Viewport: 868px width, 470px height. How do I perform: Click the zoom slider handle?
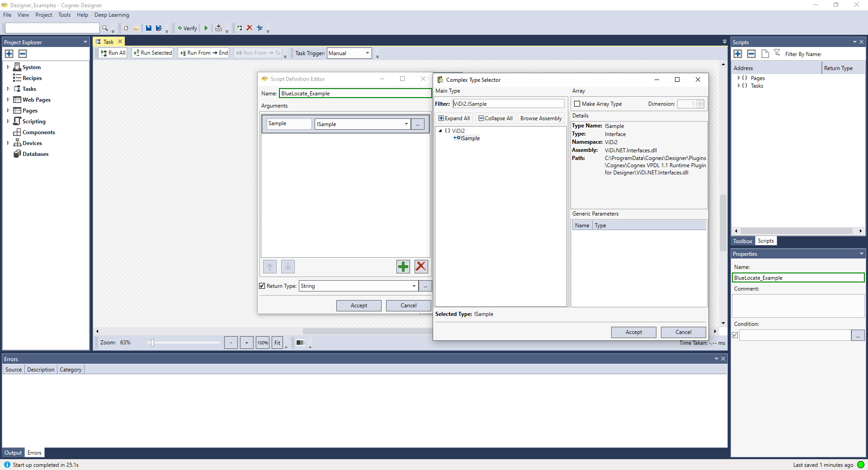coord(152,343)
